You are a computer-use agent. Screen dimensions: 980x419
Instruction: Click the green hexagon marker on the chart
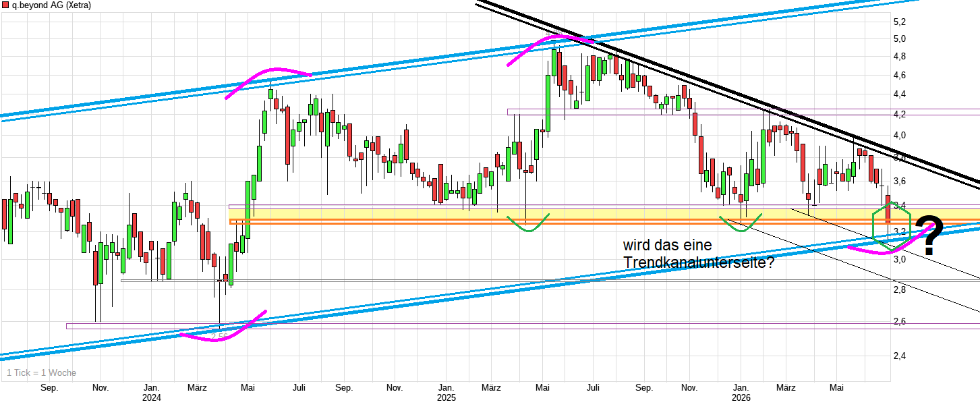[892, 227]
